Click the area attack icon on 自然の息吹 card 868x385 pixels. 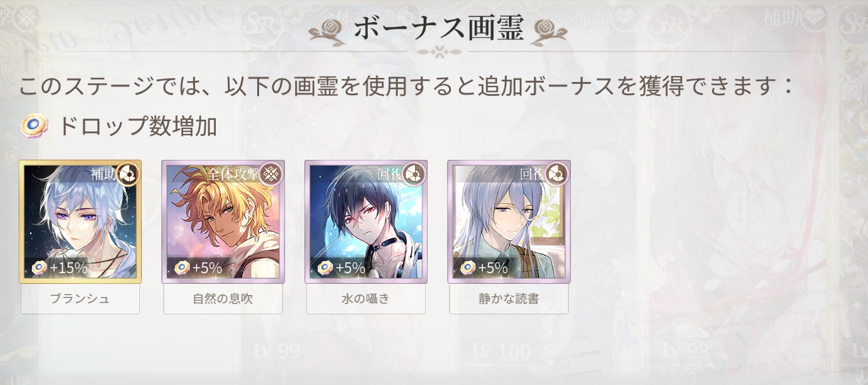(270, 175)
